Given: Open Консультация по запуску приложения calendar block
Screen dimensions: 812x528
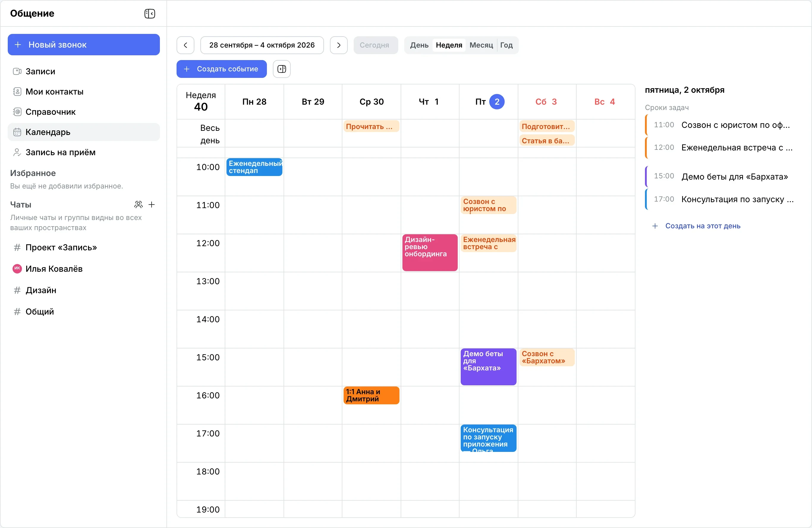Looking at the screenshot, I should click(488, 438).
